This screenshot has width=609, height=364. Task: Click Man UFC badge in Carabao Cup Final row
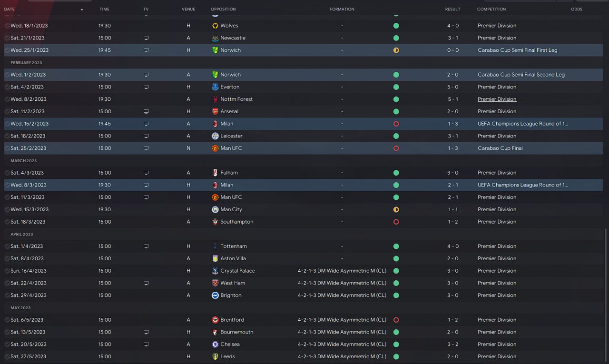(215, 148)
